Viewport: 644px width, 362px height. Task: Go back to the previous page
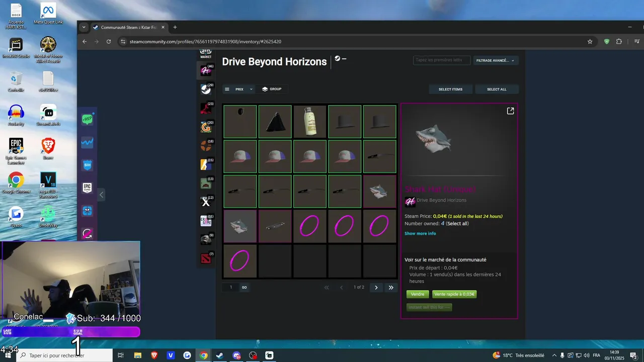coord(85,41)
